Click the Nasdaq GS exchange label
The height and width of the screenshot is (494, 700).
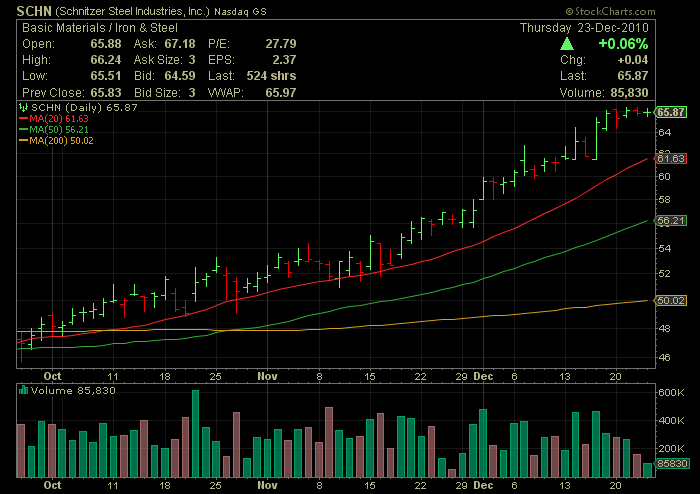[240, 12]
